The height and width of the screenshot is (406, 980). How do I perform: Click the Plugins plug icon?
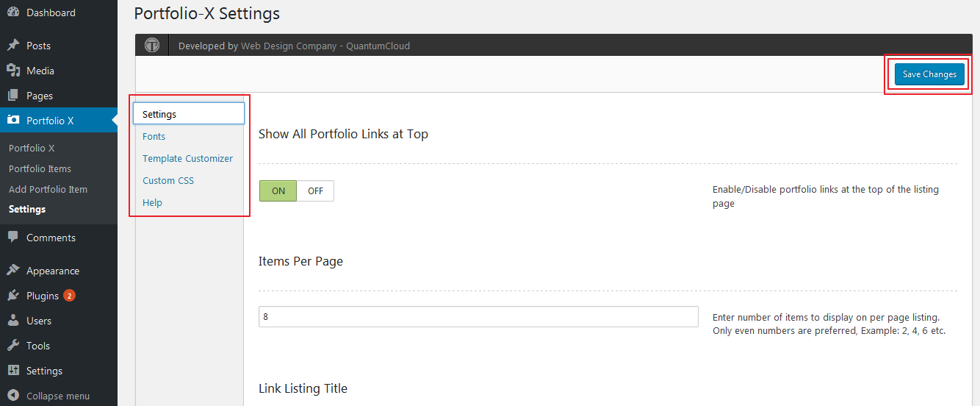13,296
